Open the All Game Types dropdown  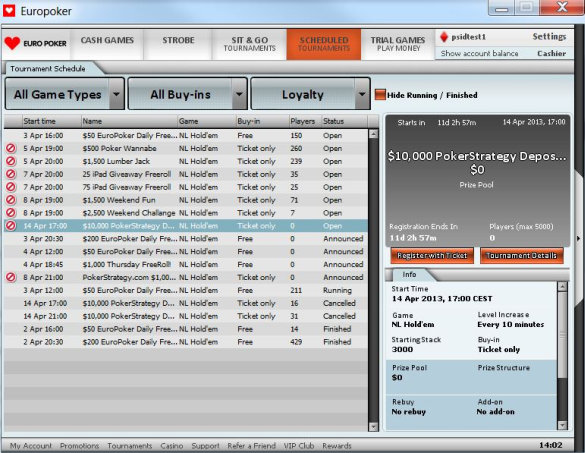[x=65, y=94]
